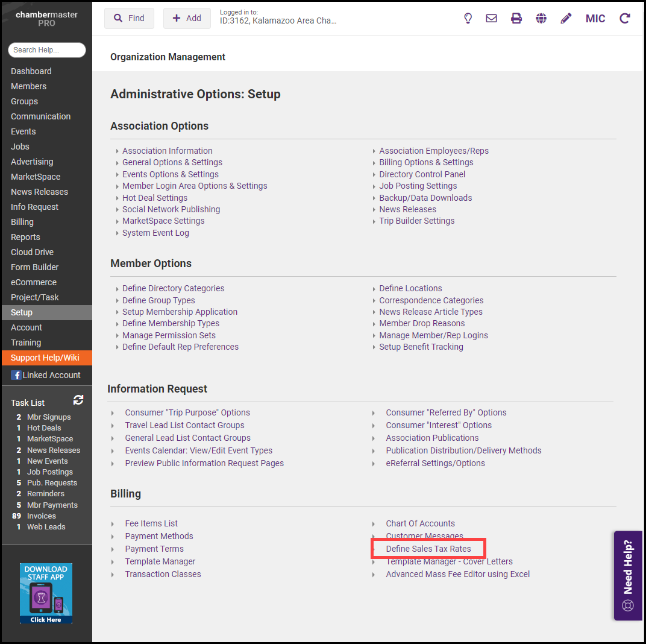646x644 pixels.
Task: Open Define Membership Types link
Action: click(171, 323)
